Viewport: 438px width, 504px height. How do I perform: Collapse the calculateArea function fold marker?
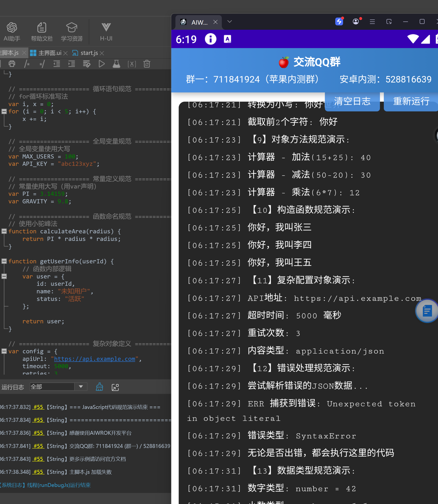[4, 231]
